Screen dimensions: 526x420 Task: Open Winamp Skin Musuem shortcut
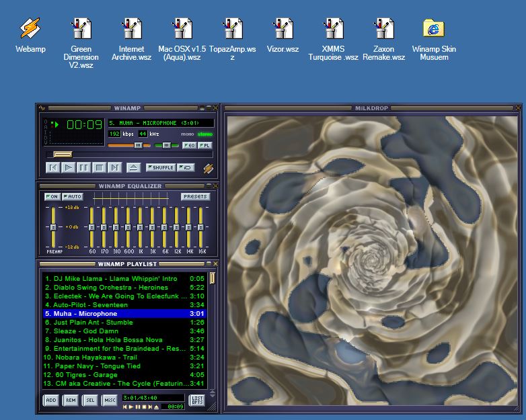pos(434,38)
